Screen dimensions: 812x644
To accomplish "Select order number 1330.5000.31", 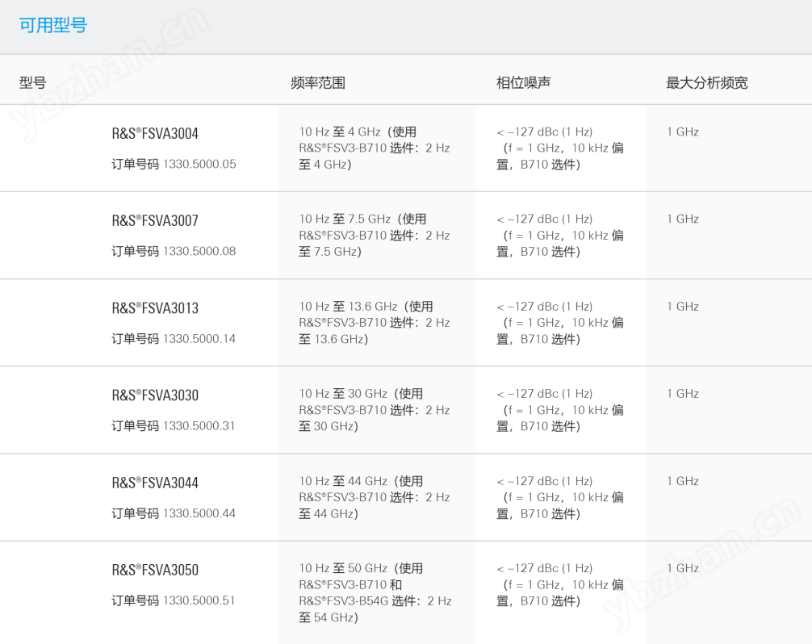I will click(x=199, y=426).
